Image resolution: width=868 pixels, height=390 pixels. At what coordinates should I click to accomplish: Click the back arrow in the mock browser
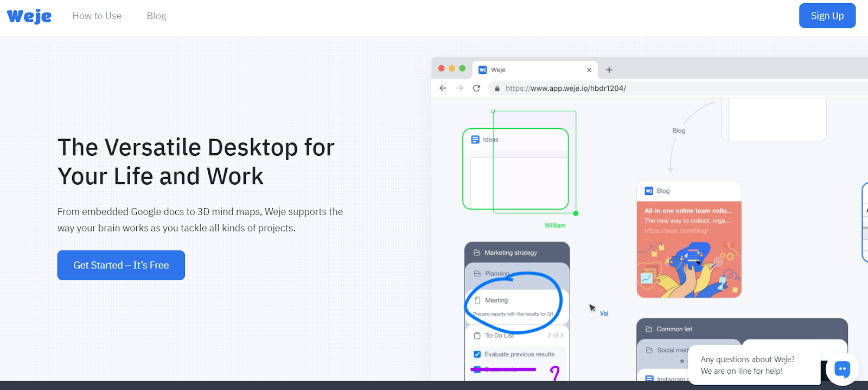(x=443, y=88)
